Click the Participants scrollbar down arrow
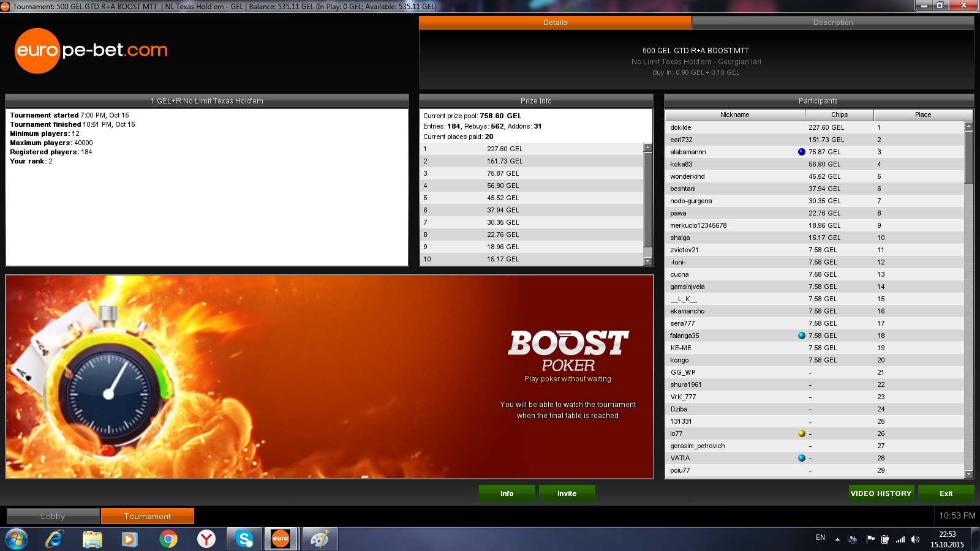 pos(968,474)
